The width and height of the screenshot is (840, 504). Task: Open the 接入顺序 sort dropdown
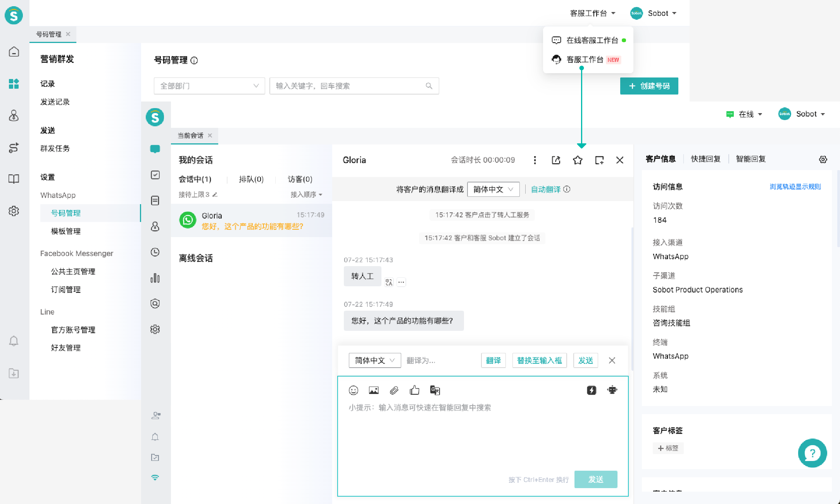[306, 194]
